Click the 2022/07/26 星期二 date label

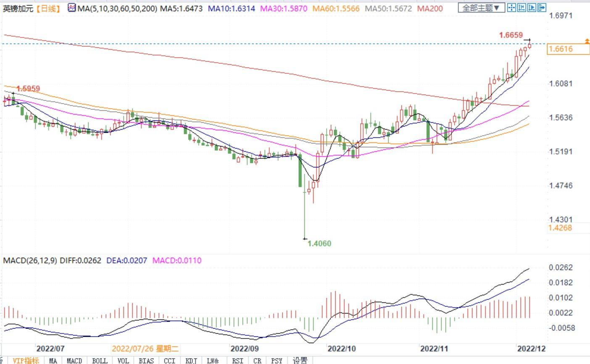coord(145,348)
